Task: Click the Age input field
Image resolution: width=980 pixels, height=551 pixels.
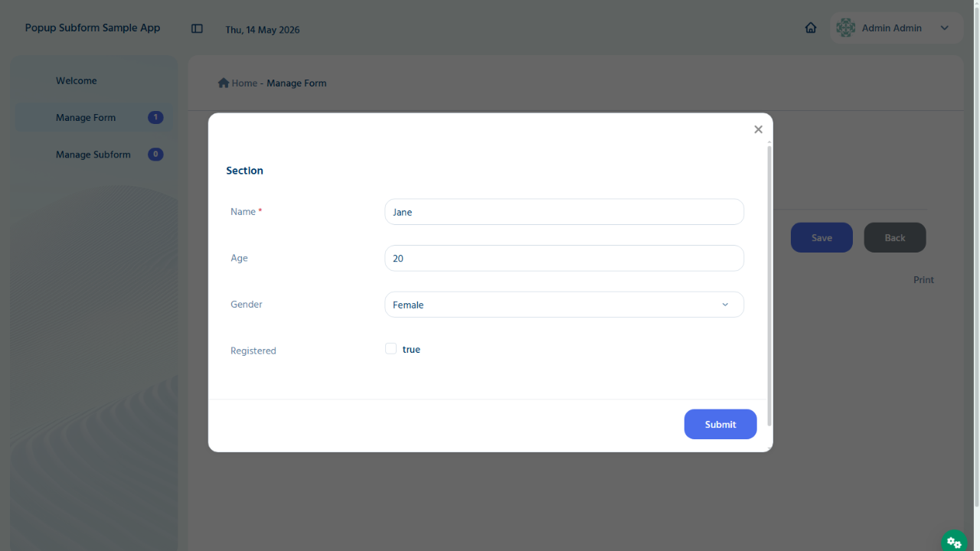Action: 564,258
